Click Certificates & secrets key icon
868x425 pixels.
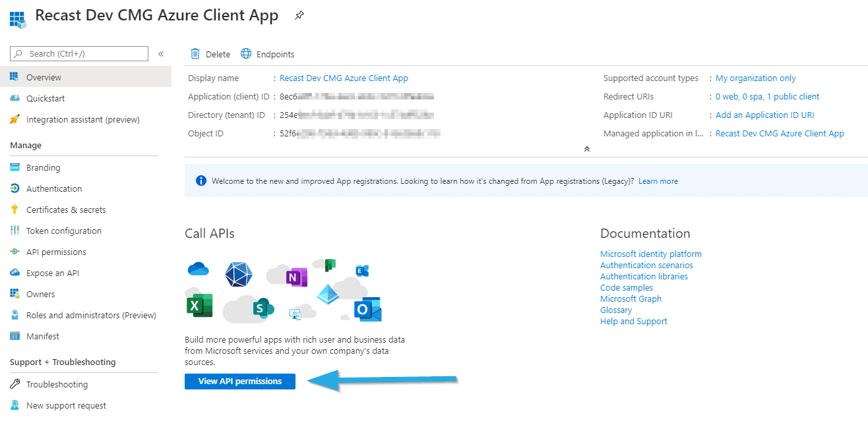pyautogui.click(x=15, y=210)
